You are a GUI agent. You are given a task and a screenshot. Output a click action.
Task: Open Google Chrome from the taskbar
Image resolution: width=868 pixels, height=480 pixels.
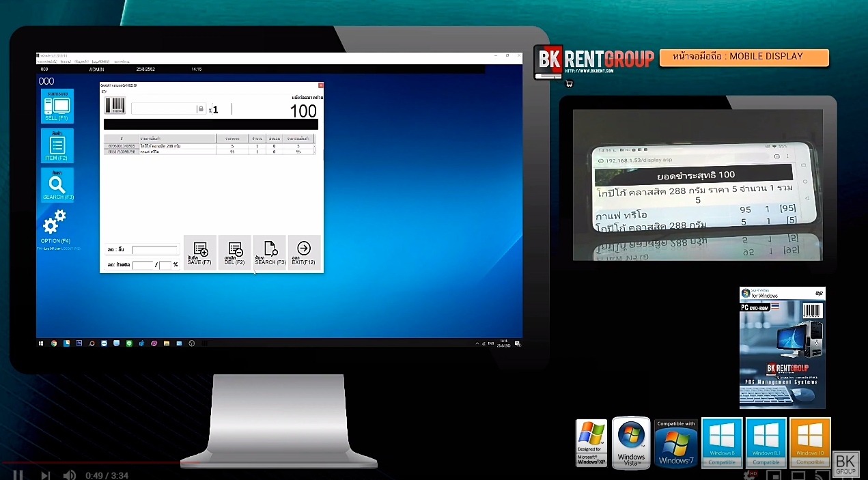54,343
